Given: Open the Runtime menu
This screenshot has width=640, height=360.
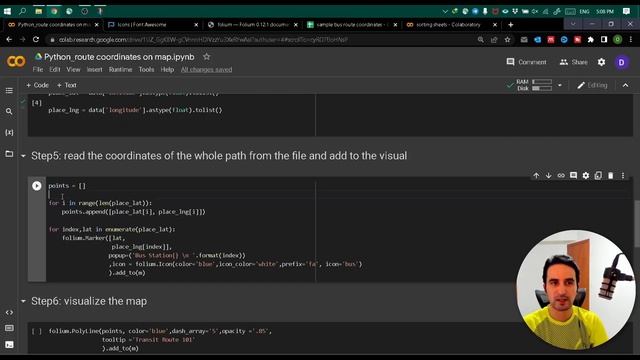Looking at the screenshot, I should click(x=120, y=69).
